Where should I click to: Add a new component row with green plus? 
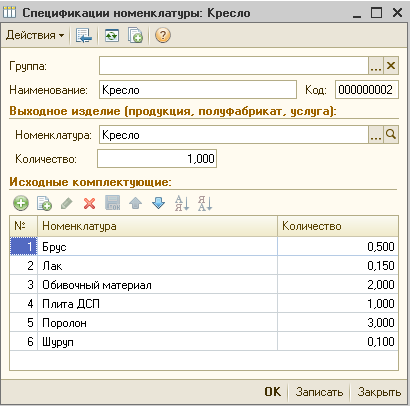click(21, 203)
